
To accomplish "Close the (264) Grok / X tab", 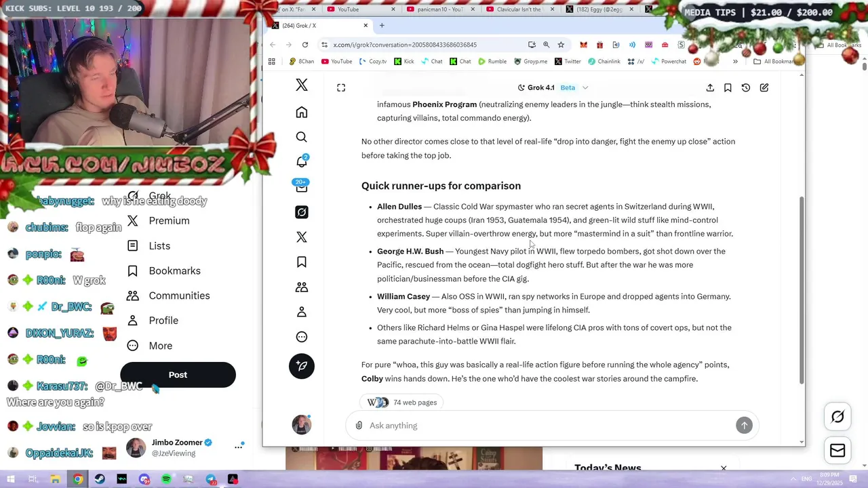I will tap(366, 26).
